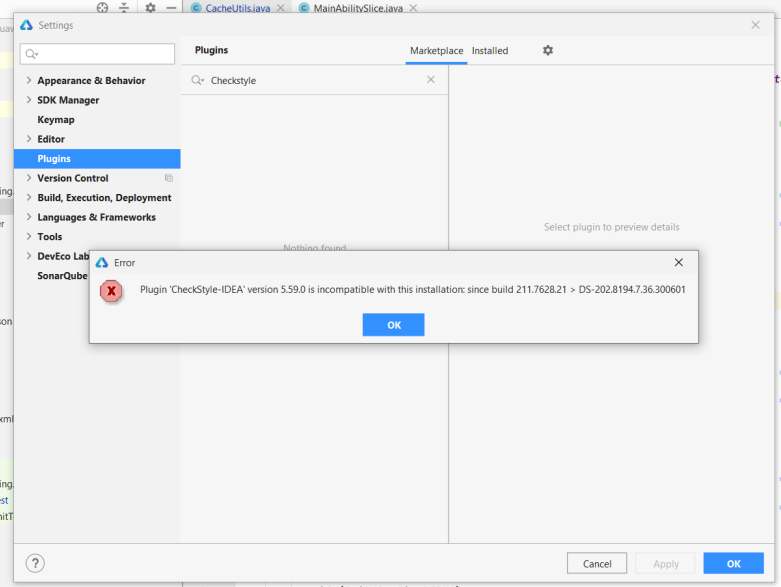Viewport: 781px width, 587px height.
Task: Close the MainAbilitySlice.java editor tab
Action: click(413, 8)
